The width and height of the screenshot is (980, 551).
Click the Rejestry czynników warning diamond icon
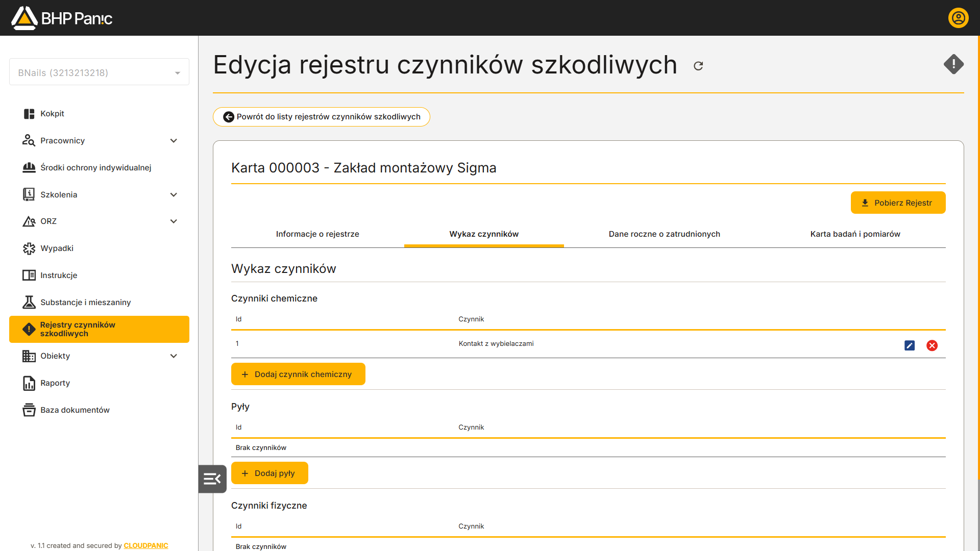tap(29, 329)
